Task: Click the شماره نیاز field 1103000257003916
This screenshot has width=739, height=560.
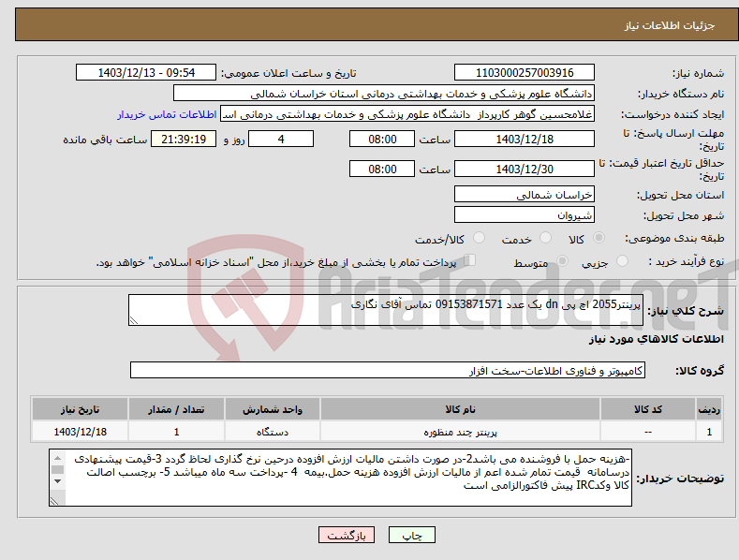Action: (525, 73)
